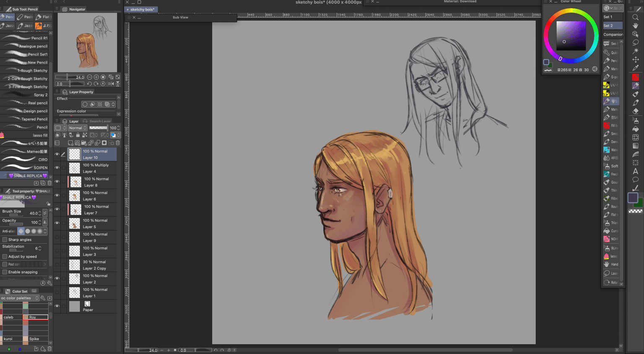Image resolution: width=644 pixels, height=354 pixels.
Task: Choose lasso fill sub tool
Action: point(24,135)
